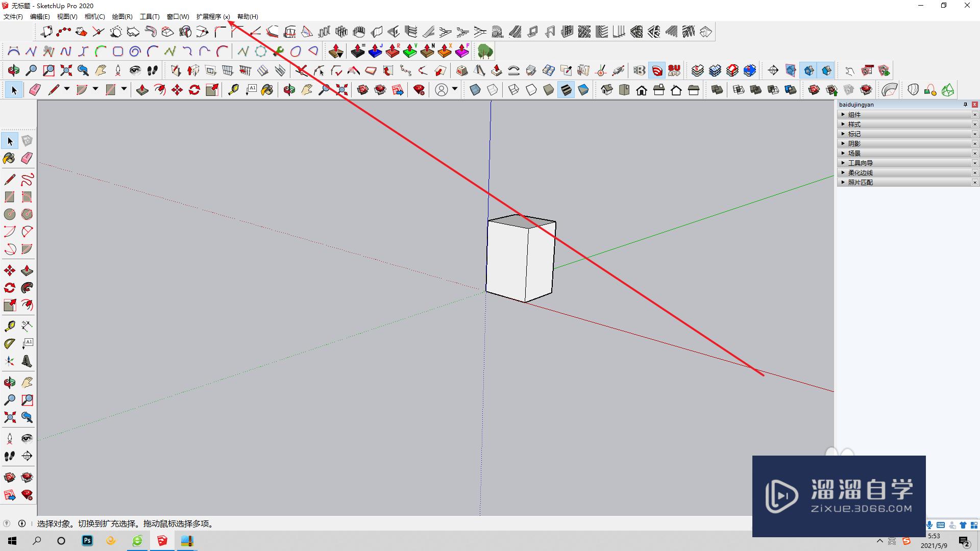This screenshot has height=551, width=980.
Task: Open the Windows Start menu
Action: coord(12,541)
